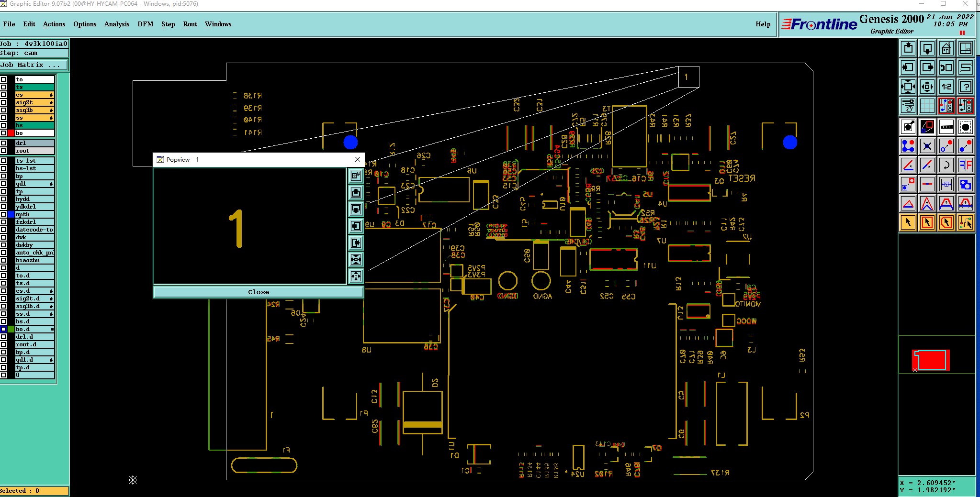Screen dimensions: 980x497
Task: Select the measuring ruler tool
Action: pos(946,127)
